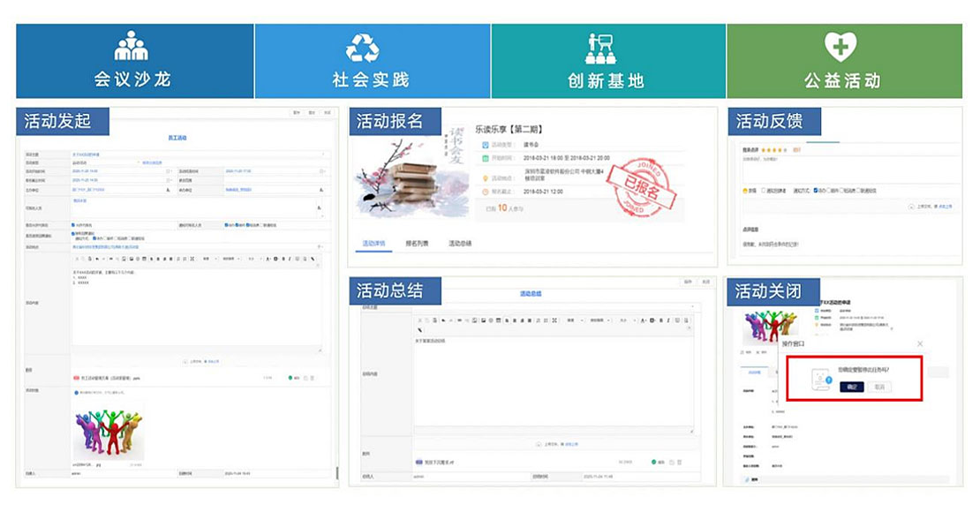Close the 操作窗口 dialog with the X
The image size is (980, 512).
919,343
